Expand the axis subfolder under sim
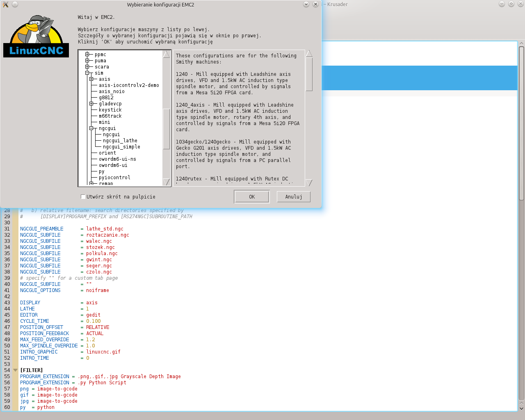The image size is (525, 420). click(91, 79)
